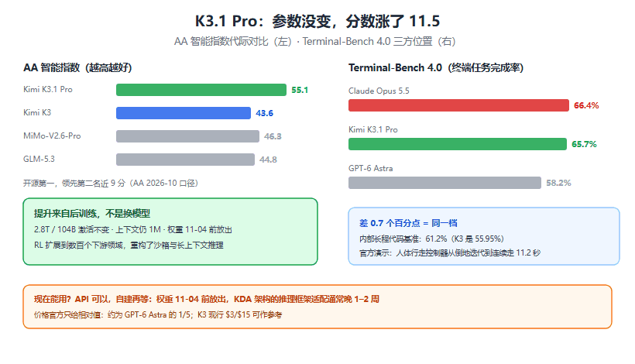The height and width of the screenshot is (364, 635).
Task: Click the blue Kimi K3 bar
Action: point(184,113)
